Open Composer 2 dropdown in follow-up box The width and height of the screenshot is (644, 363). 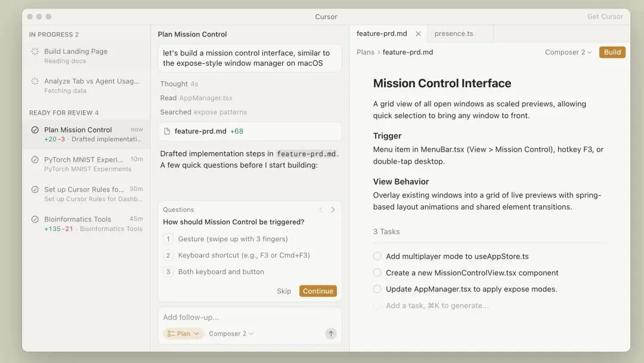click(231, 333)
